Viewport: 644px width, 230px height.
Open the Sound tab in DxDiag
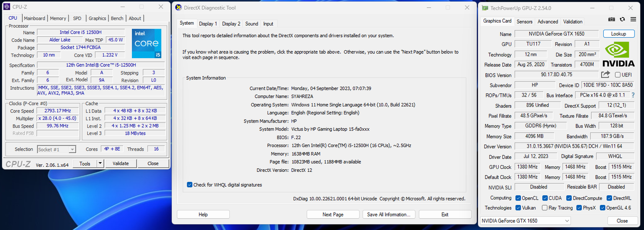pos(252,24)
